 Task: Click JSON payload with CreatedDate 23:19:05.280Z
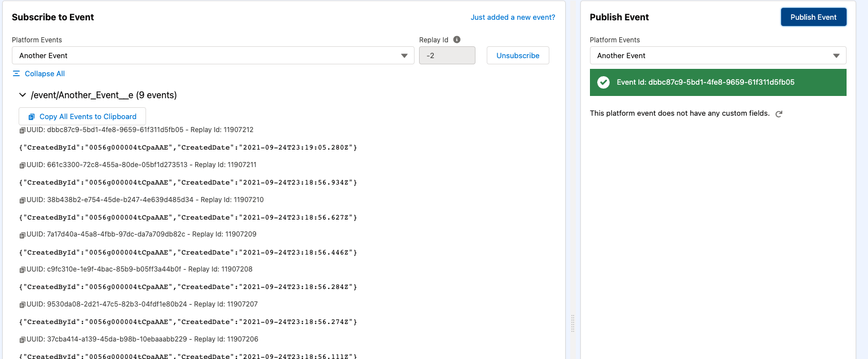[x=188, y=147]
